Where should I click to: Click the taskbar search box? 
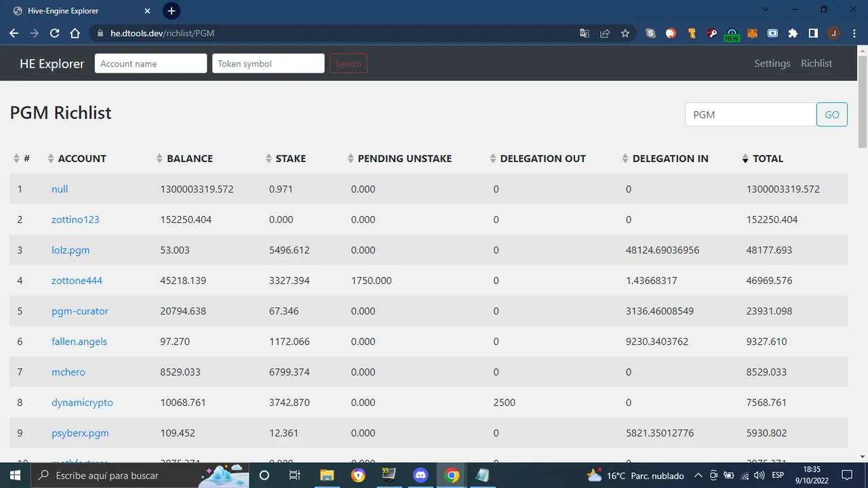[x=139, y=475]
